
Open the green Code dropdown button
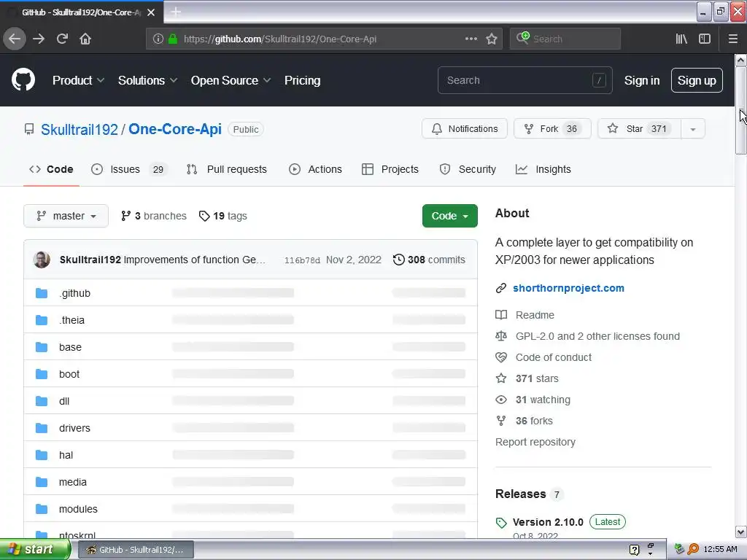(x=449, y=216)
